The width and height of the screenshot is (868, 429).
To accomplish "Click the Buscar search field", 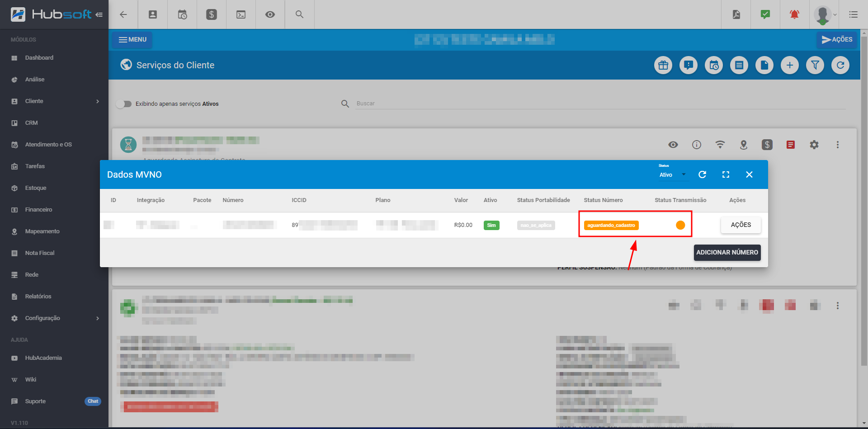I will pyautogui.click(x=600, y=104).
